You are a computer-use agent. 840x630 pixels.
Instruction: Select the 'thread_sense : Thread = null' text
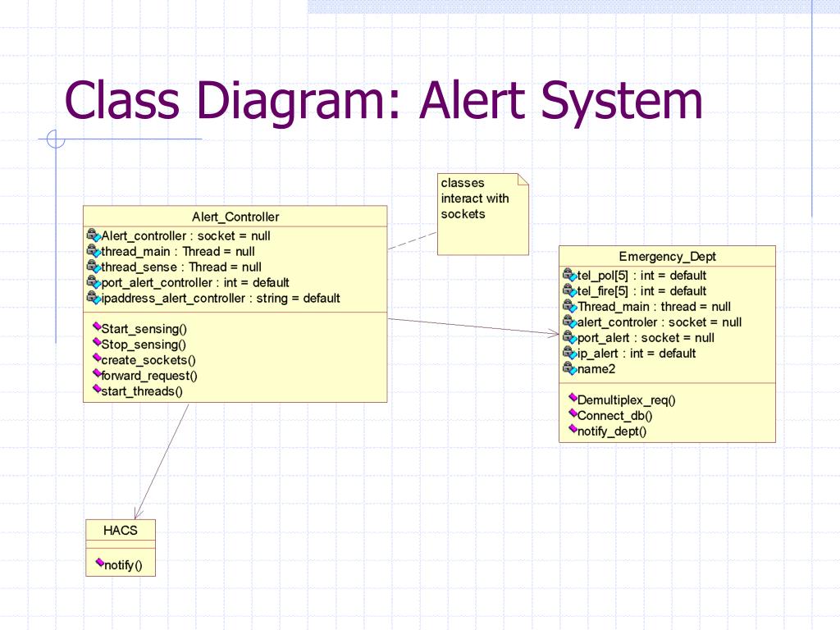(x=181, y=267)
